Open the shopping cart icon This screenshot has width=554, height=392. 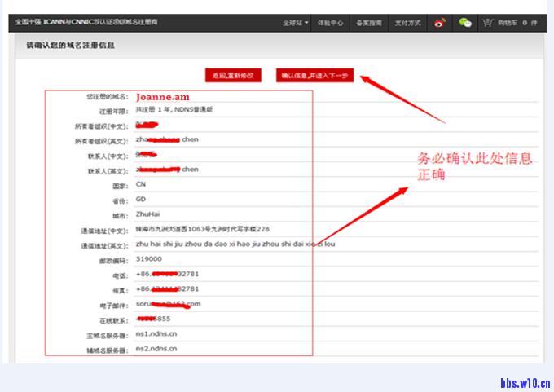489,23
